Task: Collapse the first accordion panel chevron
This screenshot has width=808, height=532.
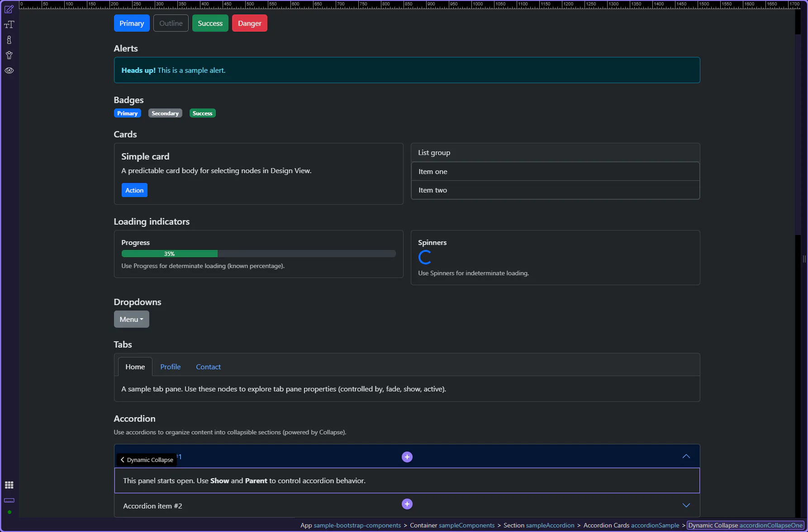Action: 686,457
